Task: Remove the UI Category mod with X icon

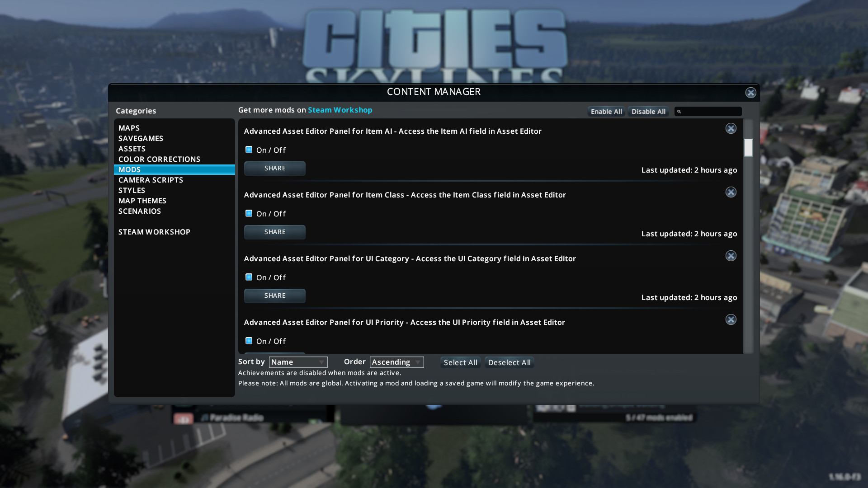Action: tap(731, 256)
